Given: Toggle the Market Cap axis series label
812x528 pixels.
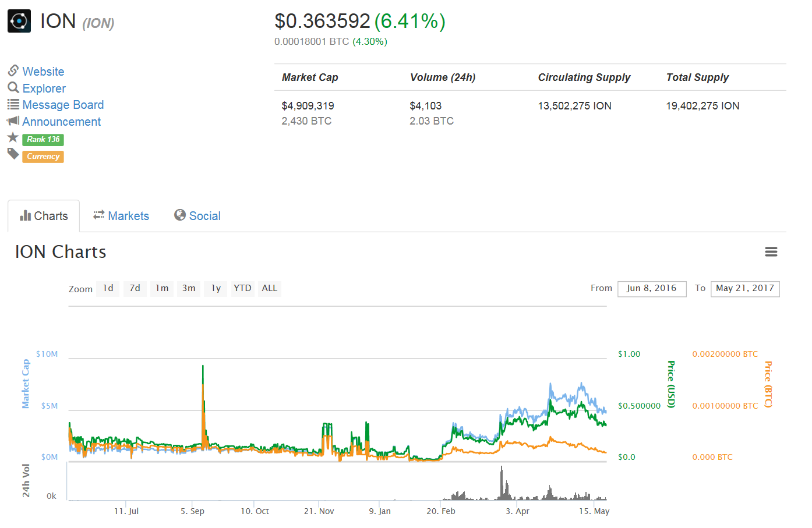Looking at the screenshot, I should coord(26,384).
